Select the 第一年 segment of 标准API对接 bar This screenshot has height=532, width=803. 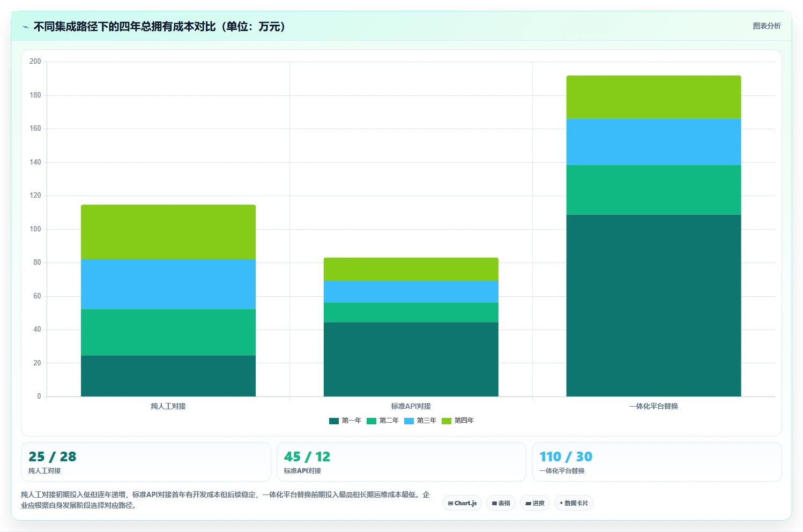coord(411,359)
